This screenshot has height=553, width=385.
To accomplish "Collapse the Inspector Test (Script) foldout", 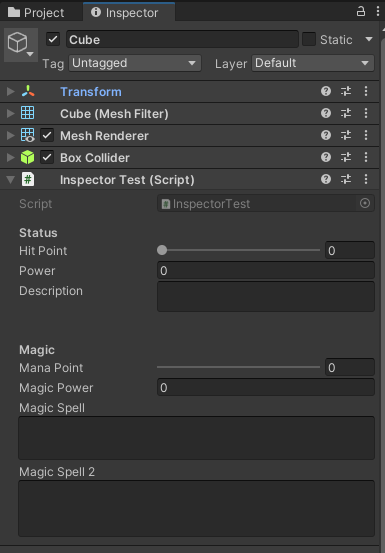I will point(11,180).
